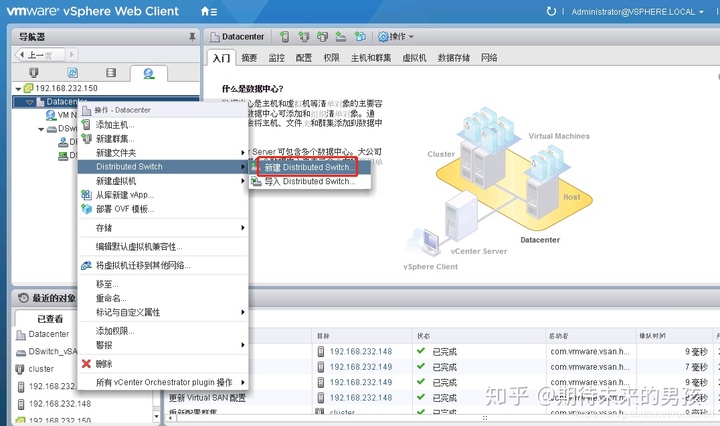Go back with the 上一页 button
The image size is (720, 426).
click(x=40, y=55)
